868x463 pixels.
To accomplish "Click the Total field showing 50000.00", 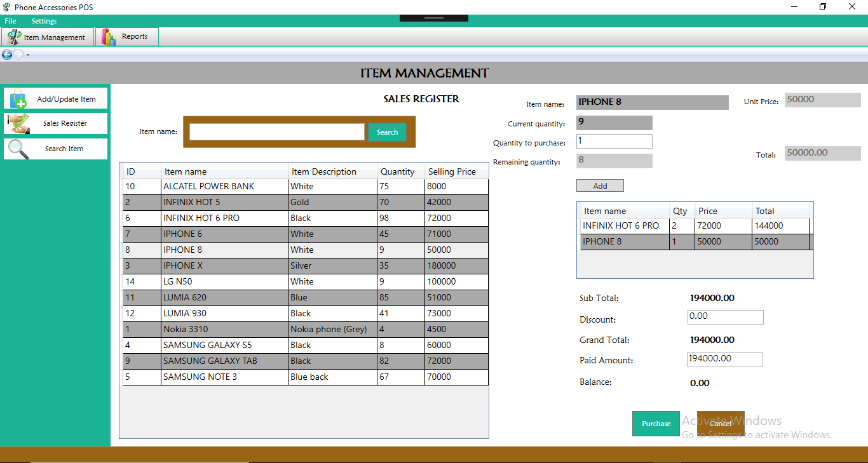I will coord(823,153).
